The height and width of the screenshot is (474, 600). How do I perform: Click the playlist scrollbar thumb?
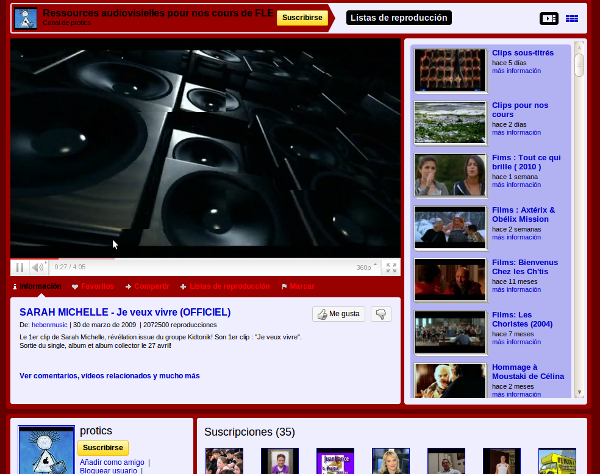click(579, 65)
